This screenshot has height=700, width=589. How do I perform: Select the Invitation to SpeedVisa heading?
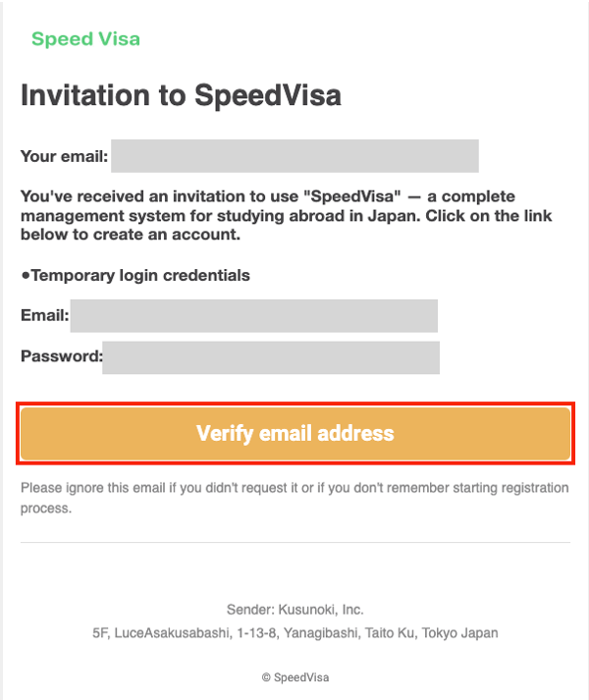tap(181, 95)
